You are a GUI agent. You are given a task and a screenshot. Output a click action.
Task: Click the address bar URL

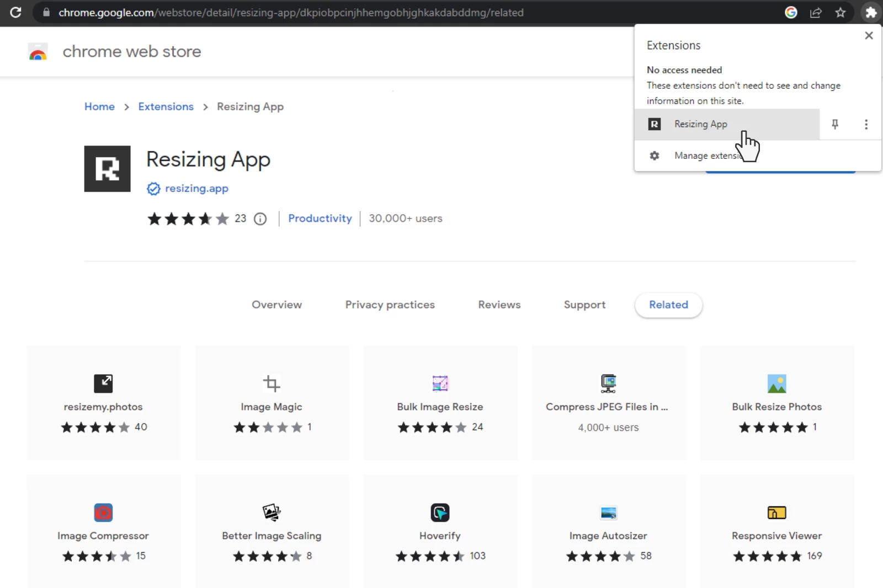[x=291, y=12]
